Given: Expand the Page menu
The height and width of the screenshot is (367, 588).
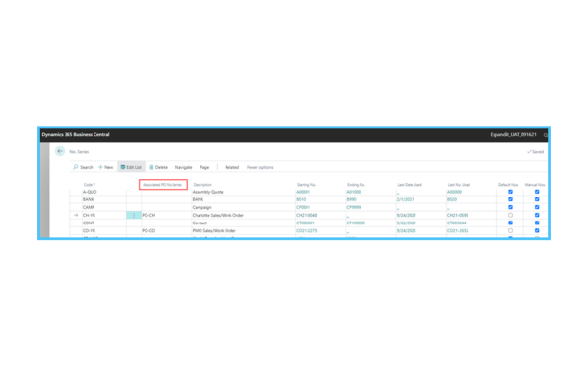Looking at the screenshot, I should point(204,168).
